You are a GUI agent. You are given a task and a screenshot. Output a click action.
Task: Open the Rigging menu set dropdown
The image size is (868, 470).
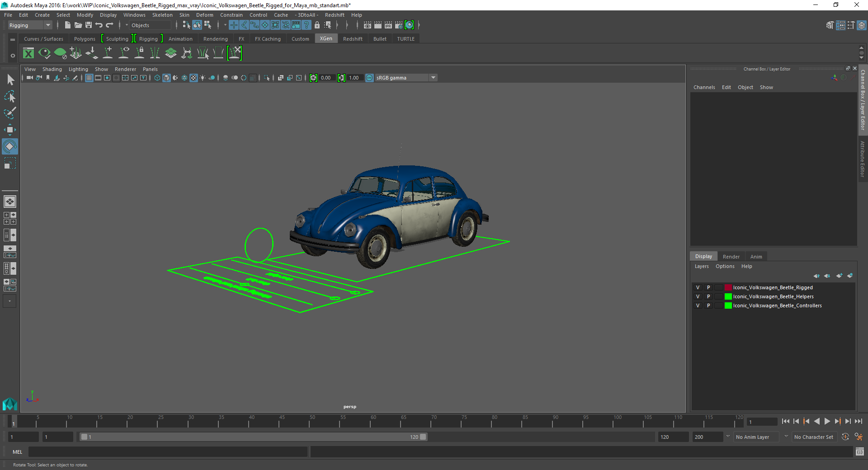[30, 25]
